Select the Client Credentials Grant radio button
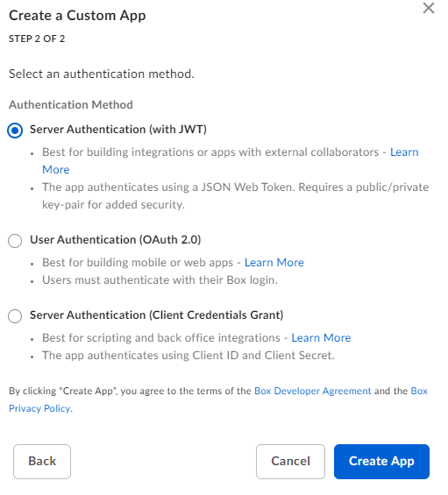The image size is (448, 495). 15,316
